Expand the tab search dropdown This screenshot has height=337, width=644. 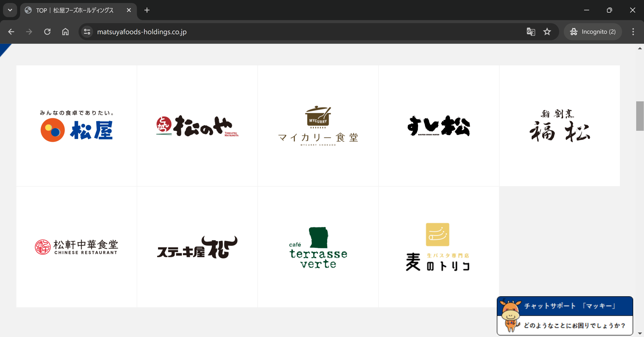click(x=10, y=10)
